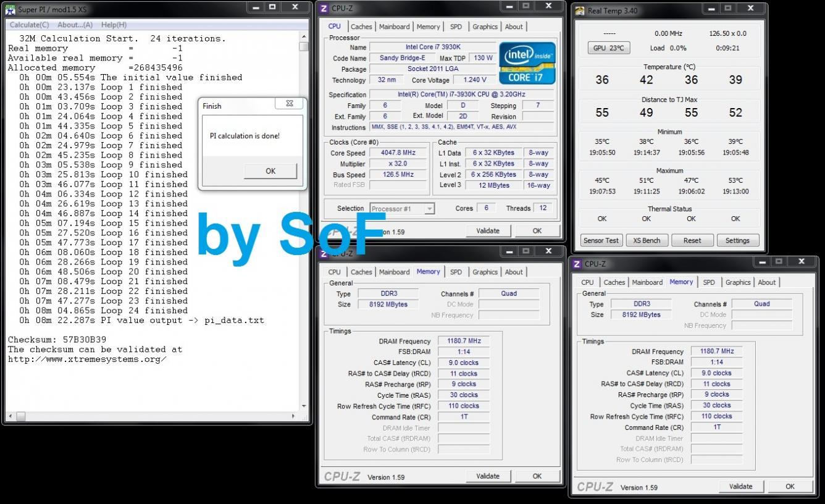The image size is (825, 504).
Task: Click OK in the bottom-right CPU-Z window
Action: click(x=790, y=486)
